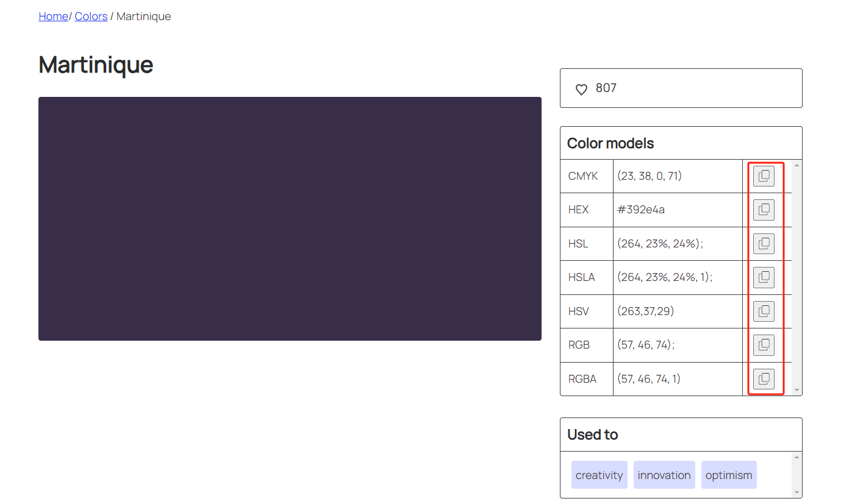This screenshot has height=504, width=852.
Task: Click the (57, 46, 74); value
Action: click(x=646, y=345)
